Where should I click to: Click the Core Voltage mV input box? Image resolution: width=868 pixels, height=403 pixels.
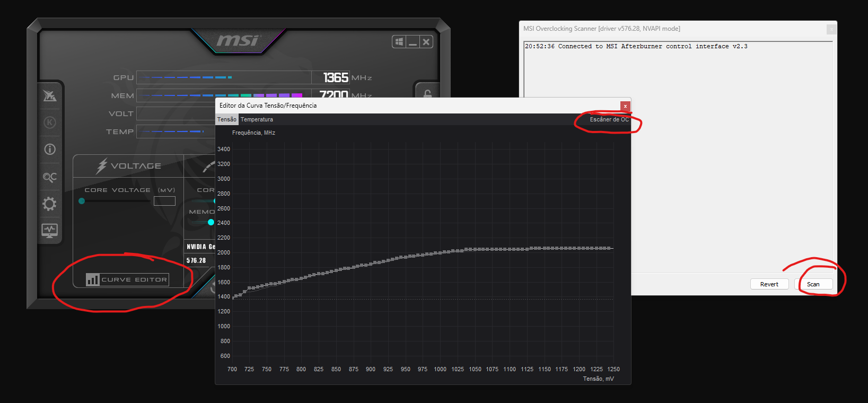pos(164,201)
